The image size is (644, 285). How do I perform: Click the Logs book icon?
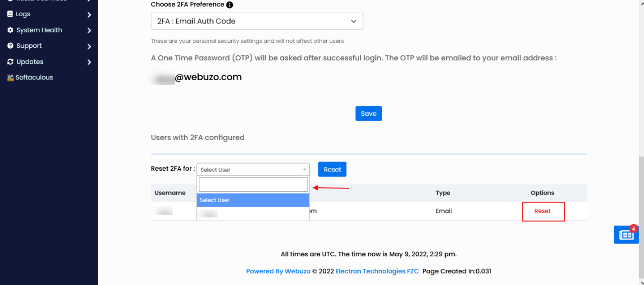[x=10, y=14]
